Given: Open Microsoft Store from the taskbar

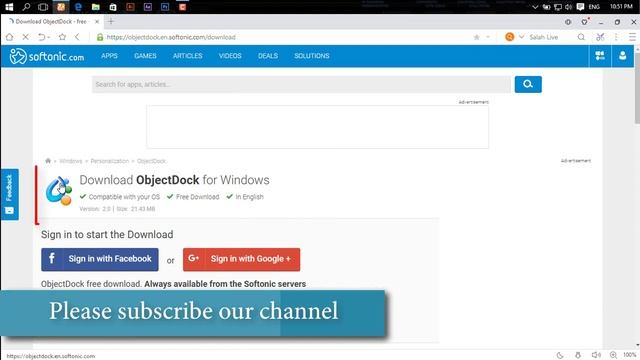Looking at the screenshot, I should pos(113,7).
